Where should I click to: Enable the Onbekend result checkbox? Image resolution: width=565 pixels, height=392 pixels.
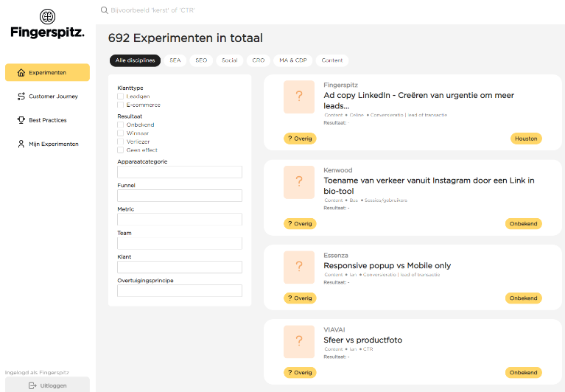120,125
